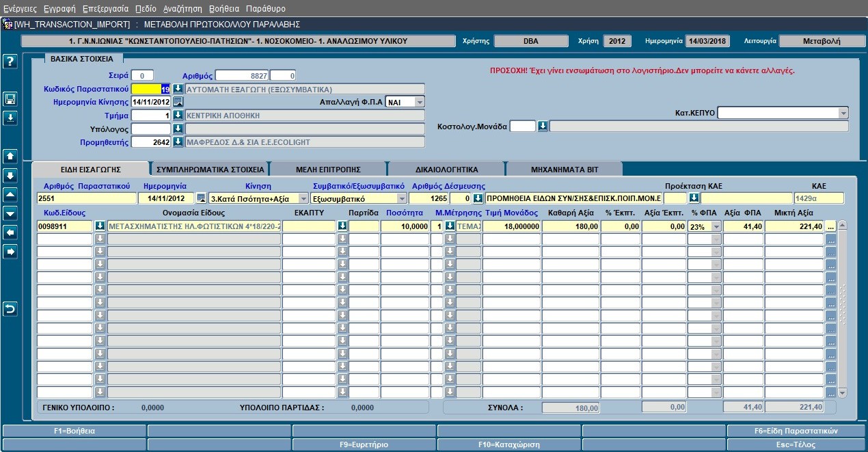Click the solid up triangle sidebar icon
Viewport: 868px width, 452px height.
point(10,194)
